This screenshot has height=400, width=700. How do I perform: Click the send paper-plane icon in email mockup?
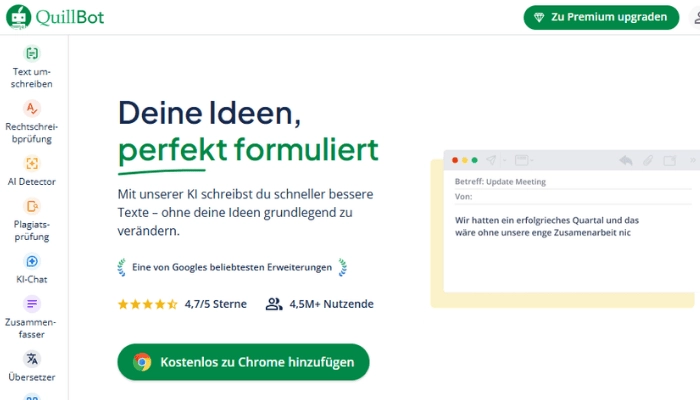click(x=491, y=160)
